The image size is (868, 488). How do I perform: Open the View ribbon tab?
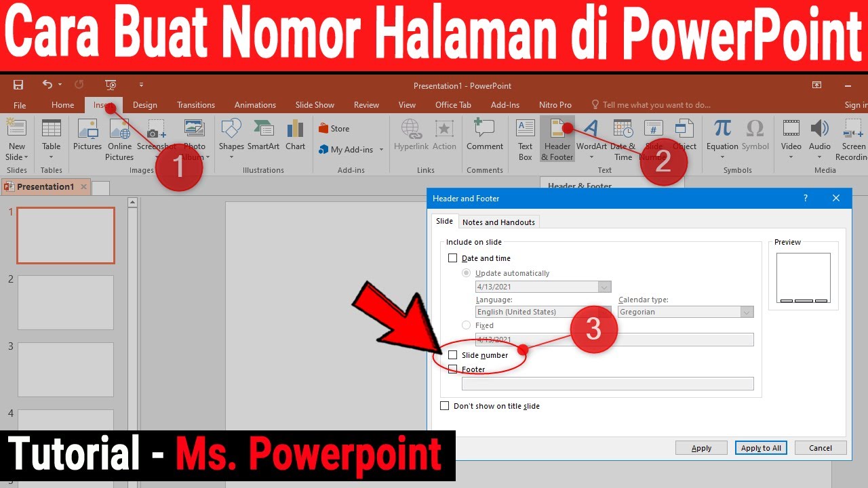[407, 105]
